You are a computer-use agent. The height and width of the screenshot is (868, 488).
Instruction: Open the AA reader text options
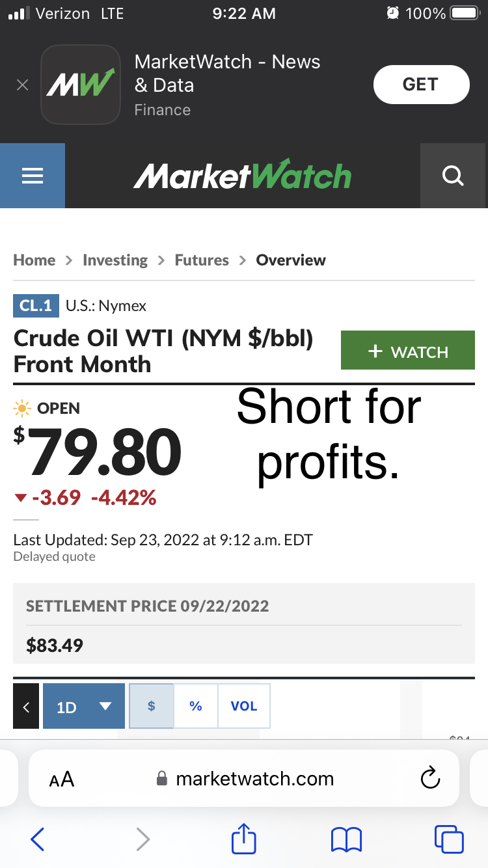click(62, 779)
